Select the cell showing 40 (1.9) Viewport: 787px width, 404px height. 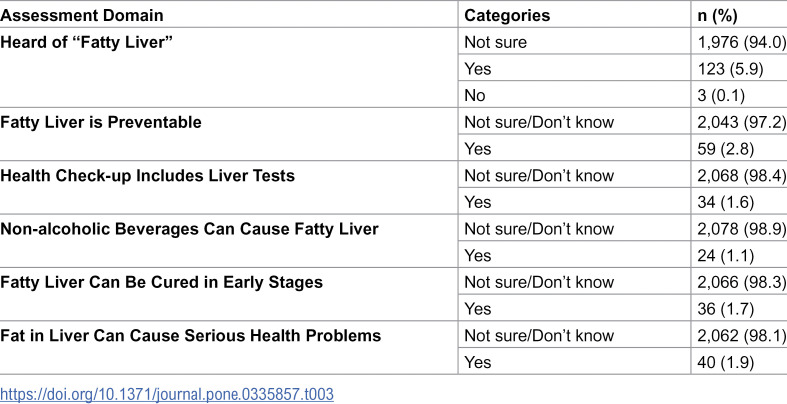(726, 362)
